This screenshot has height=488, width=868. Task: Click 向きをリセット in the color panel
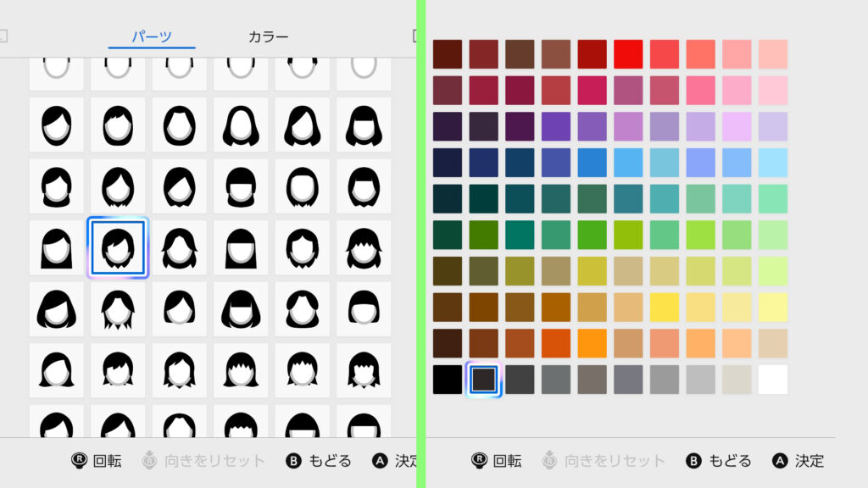615,461
